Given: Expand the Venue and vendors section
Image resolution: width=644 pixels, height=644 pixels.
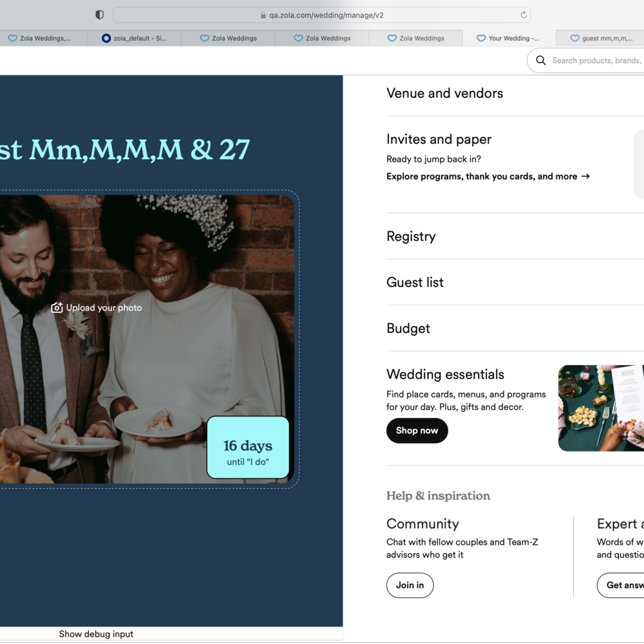Looking at the screenshot, I should [444, 93].
